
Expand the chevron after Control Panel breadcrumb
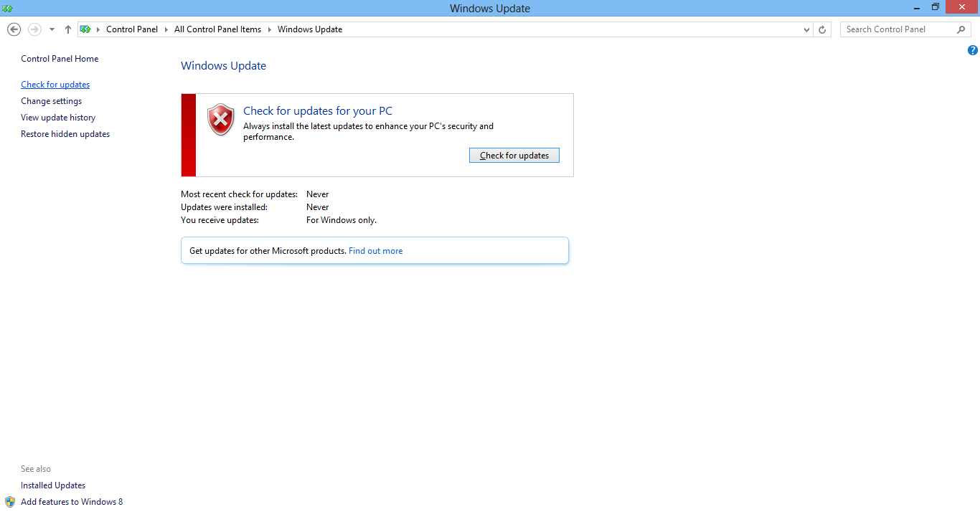(166, 29)
